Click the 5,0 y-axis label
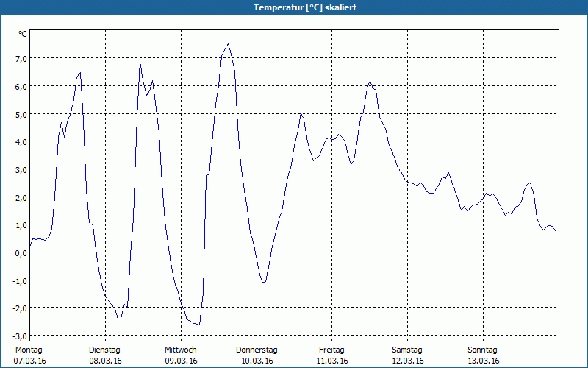The height and width of the screenshot is (368, 588). coord(21,114)
